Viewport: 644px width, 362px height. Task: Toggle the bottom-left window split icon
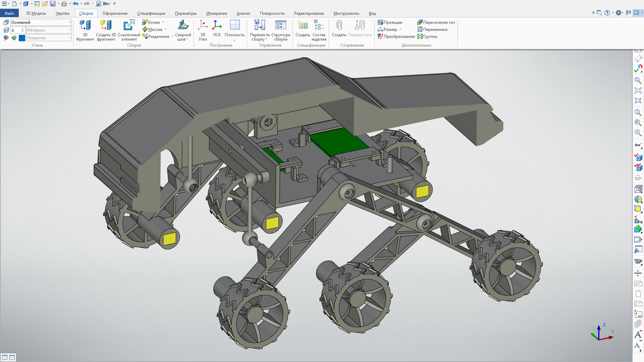[x=5, y=357]
